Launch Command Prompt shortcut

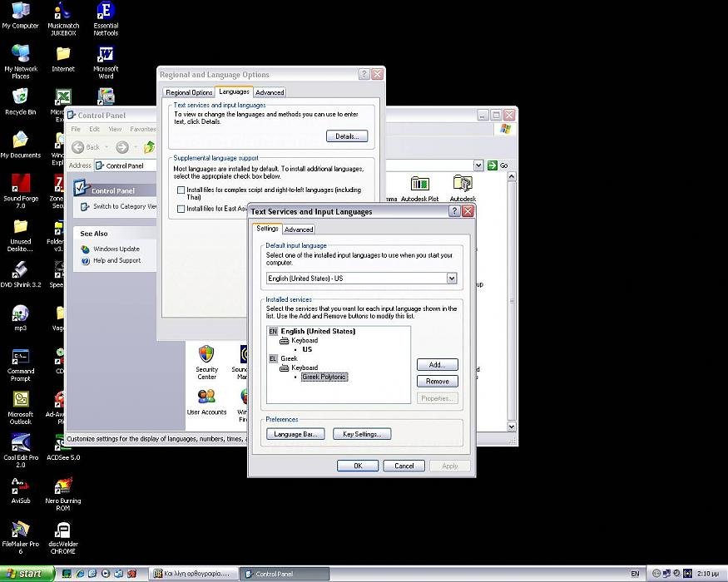(21, 364)
